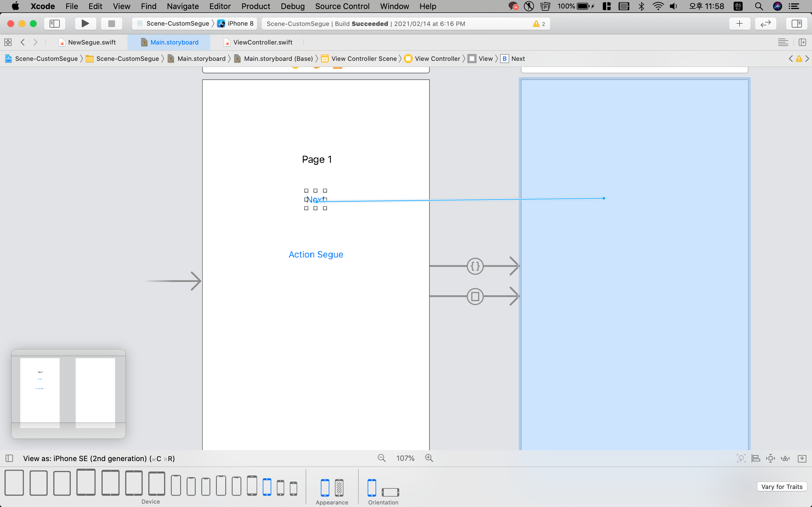Open the Editor menu
Image resolution: width=812 pixels, height=507 pixels.
220,6
